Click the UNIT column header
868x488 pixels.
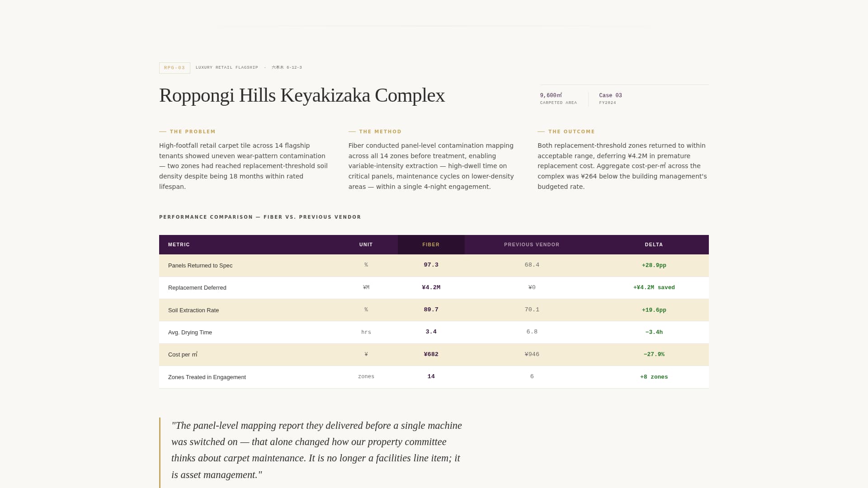[x=366, y=245]
